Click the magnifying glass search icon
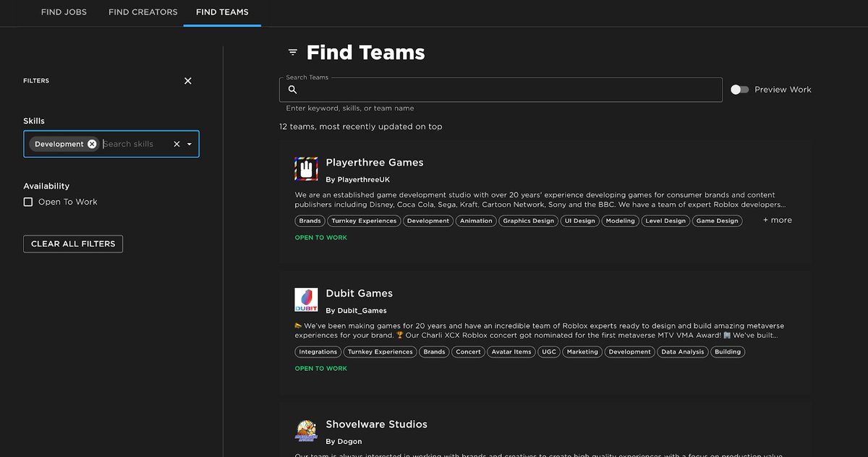Viewport: 868px width, 457px height. (x=292, y=89)
